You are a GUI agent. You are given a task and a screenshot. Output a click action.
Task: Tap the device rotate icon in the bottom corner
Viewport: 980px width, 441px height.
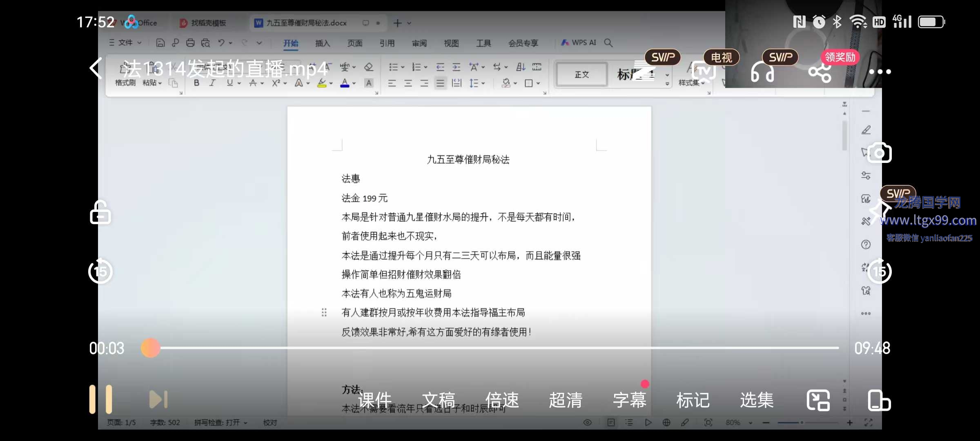click(x=879, y=400)
